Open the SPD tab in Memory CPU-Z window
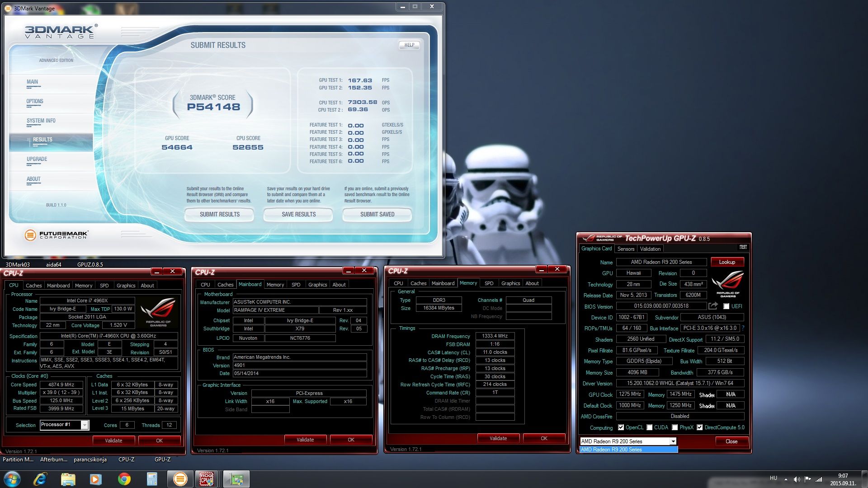Screen dimensions: 868x488 click(489, 283)
